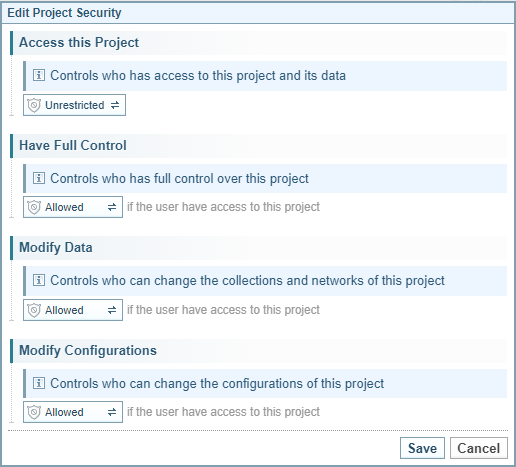The image size is (516, 467).
Task: Toggle the swap arrows on the Modify Configurations selector
Action: [112, 412]
